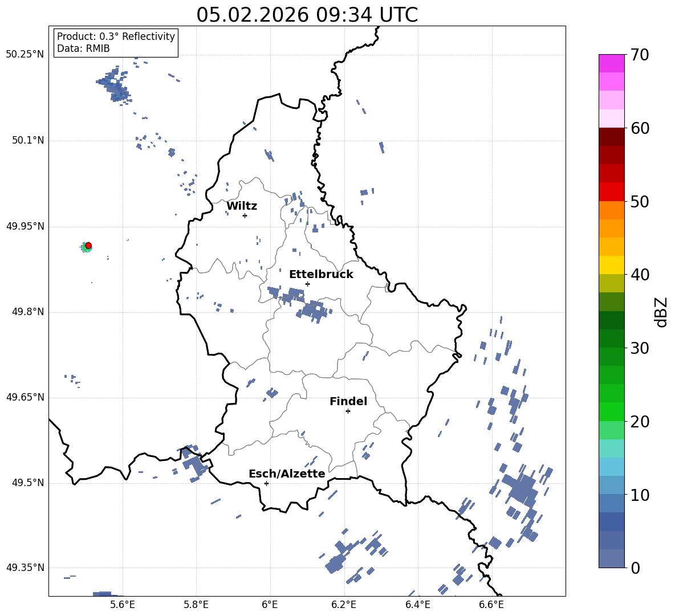The image size is (675, 616).
Task: Click the 50.25°N latitude label
Action: click(25, 55)
